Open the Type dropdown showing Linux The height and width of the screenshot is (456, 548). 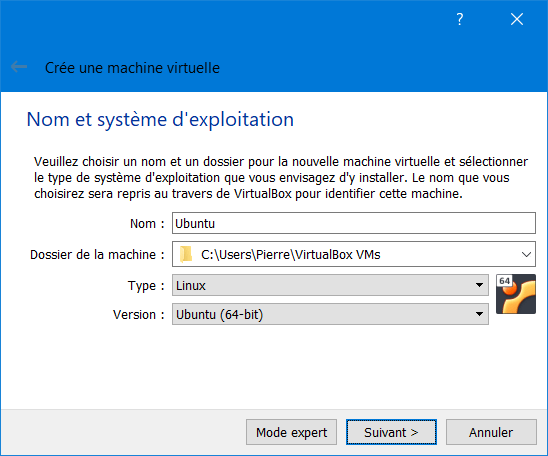(330, 285)
